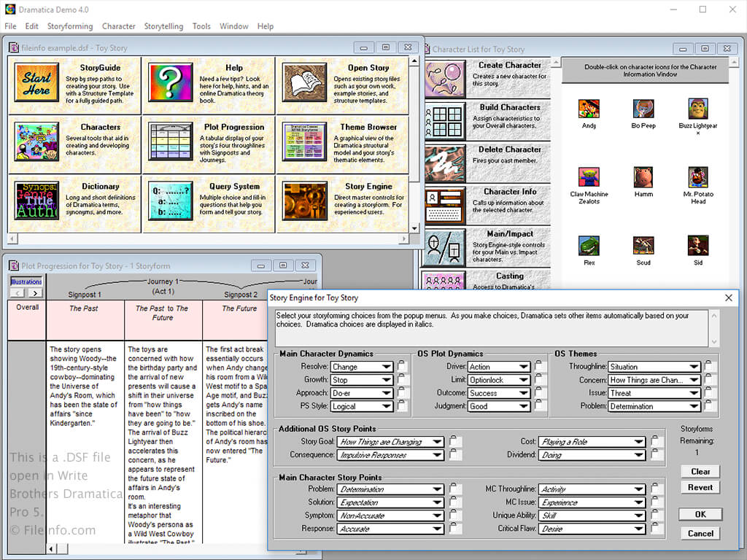Toggle the lock checkbox beside Resolve

click(402, 366)
